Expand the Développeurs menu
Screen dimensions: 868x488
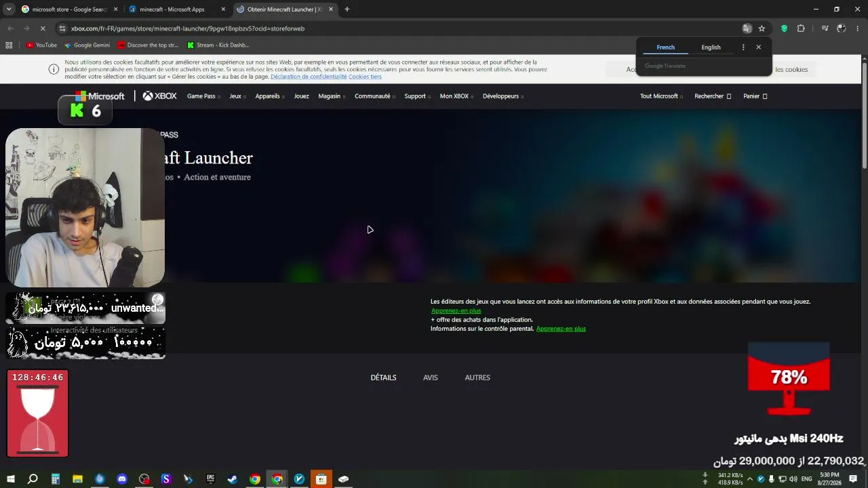click(503, 96)
